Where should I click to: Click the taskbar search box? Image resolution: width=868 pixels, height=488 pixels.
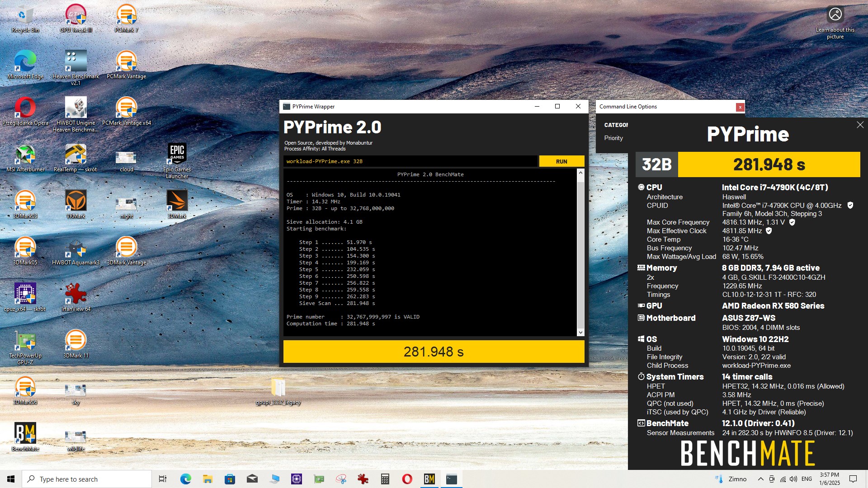click(x=87, y=479)
